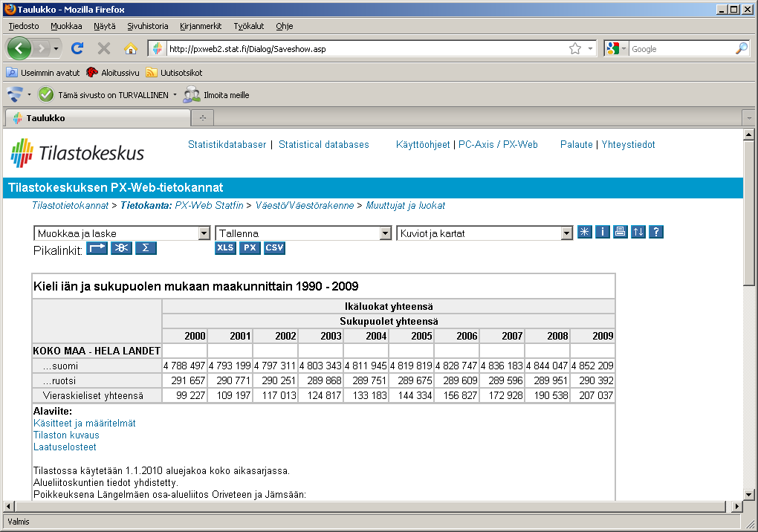Click the horizontal scrollbar right arrow
Image resolution: width=758 pixels, height=532 pixels.
click(736, 507)
